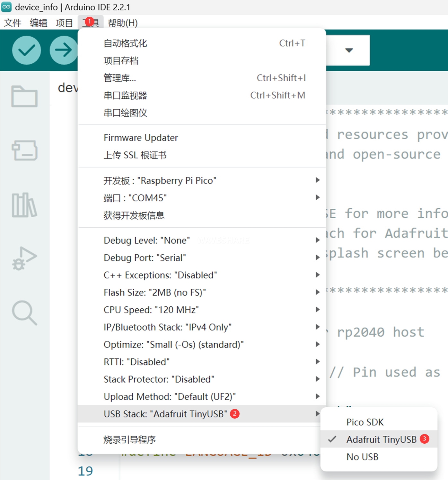Open the board selector dropdown arrow
Image resolution: width=448 pixels, height=480 pixels.
[x=349, y=50]
